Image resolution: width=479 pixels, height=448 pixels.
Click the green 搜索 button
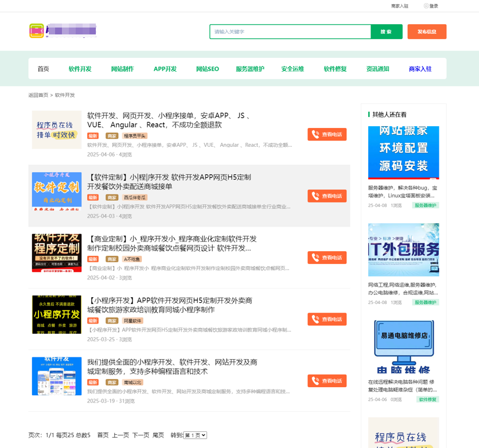(386, 32)
